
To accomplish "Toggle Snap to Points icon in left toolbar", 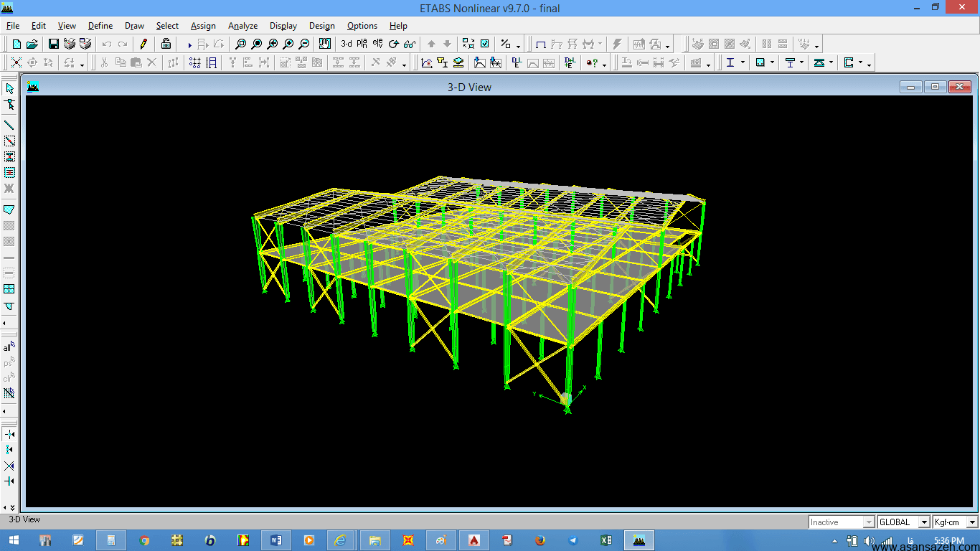I will tap(9, 434).
